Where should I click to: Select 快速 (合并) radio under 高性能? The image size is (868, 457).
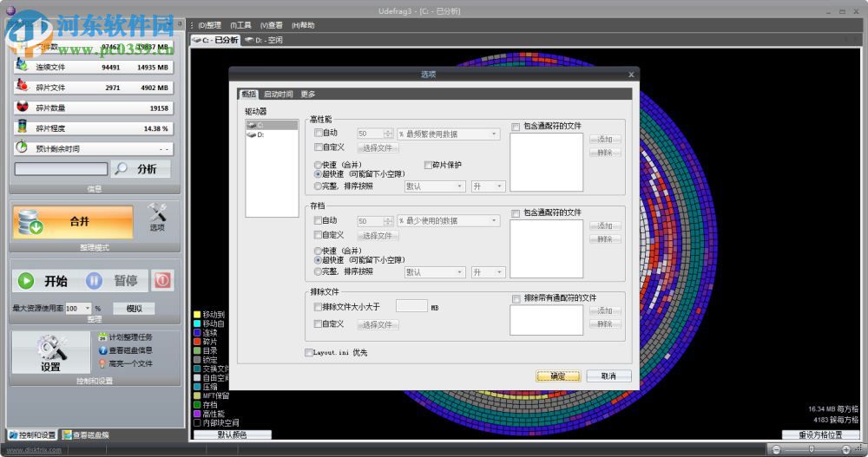pos(318,165)
